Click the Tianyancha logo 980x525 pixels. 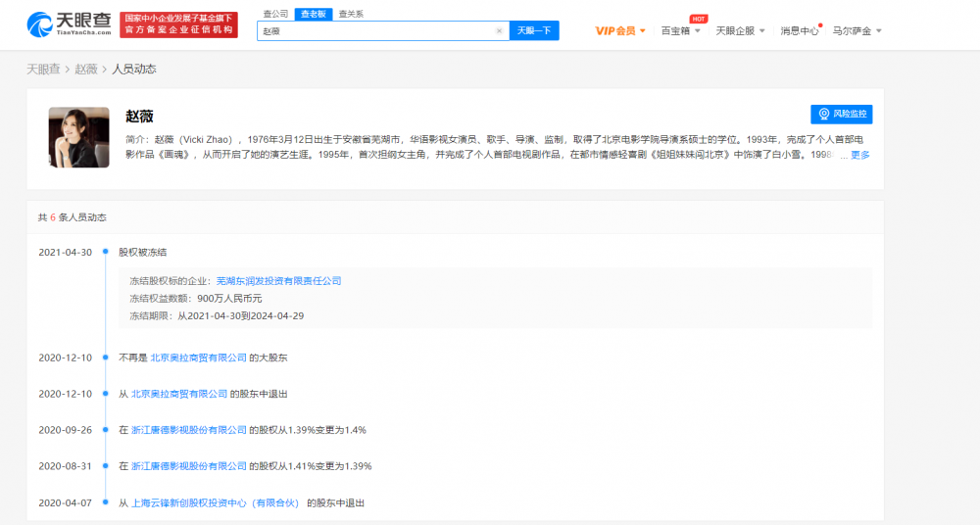(70, 24)
